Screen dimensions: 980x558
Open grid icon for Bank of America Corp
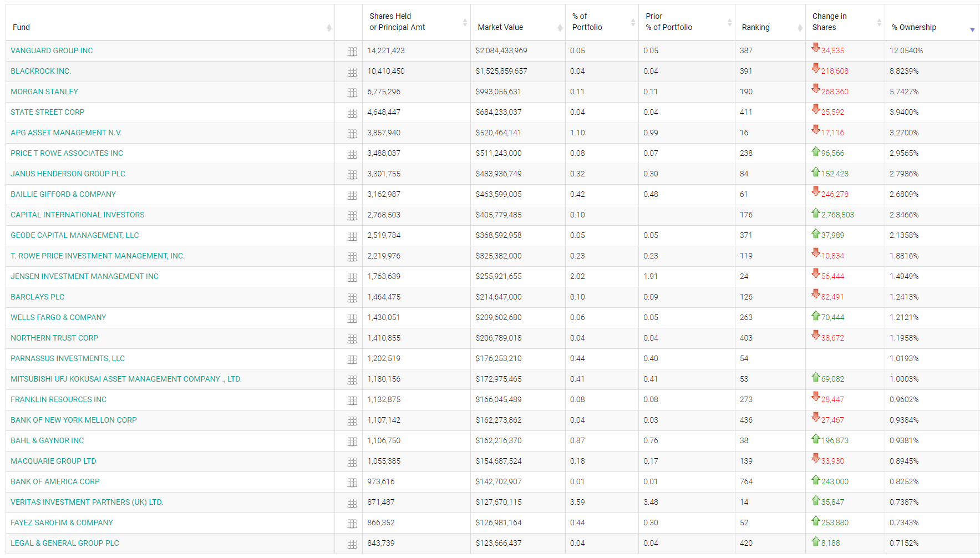point(352,483)
